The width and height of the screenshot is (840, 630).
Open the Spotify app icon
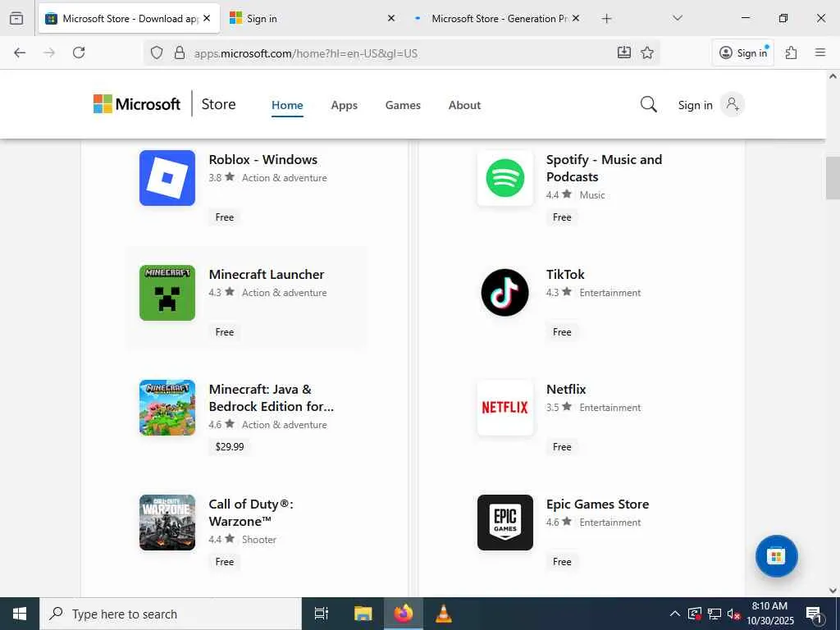[x=505, y=178]
